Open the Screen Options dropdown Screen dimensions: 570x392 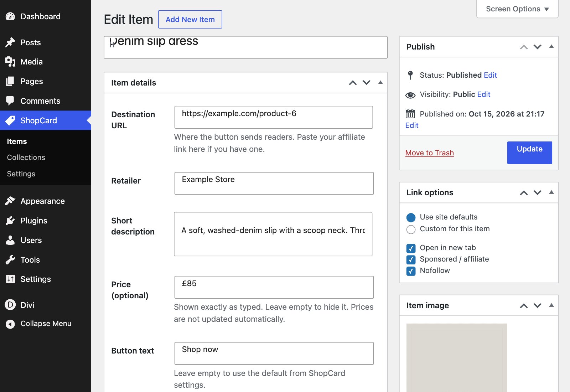point(517,9)
